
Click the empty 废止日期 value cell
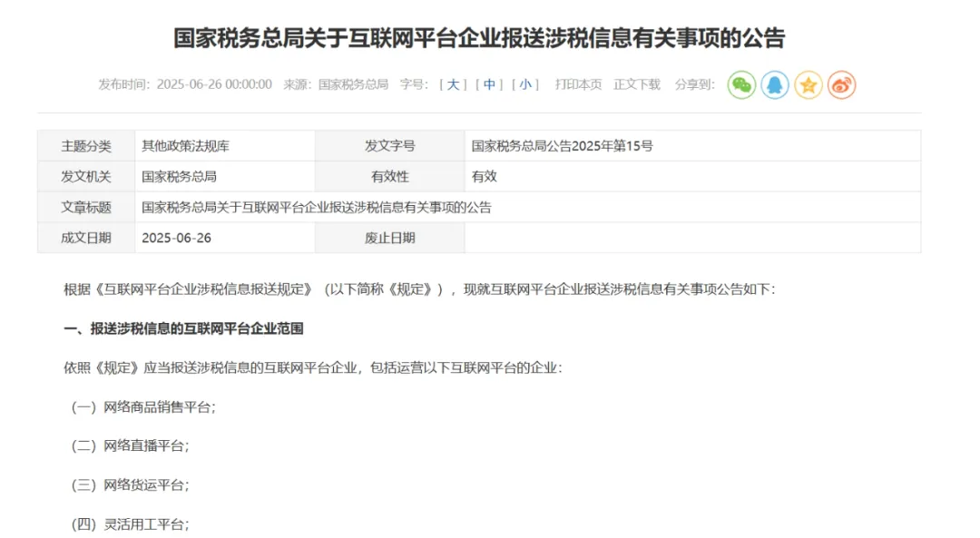point(692,238)
